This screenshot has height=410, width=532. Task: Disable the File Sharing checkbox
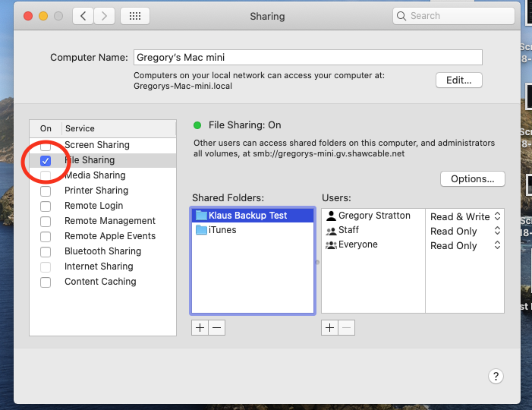46,161
